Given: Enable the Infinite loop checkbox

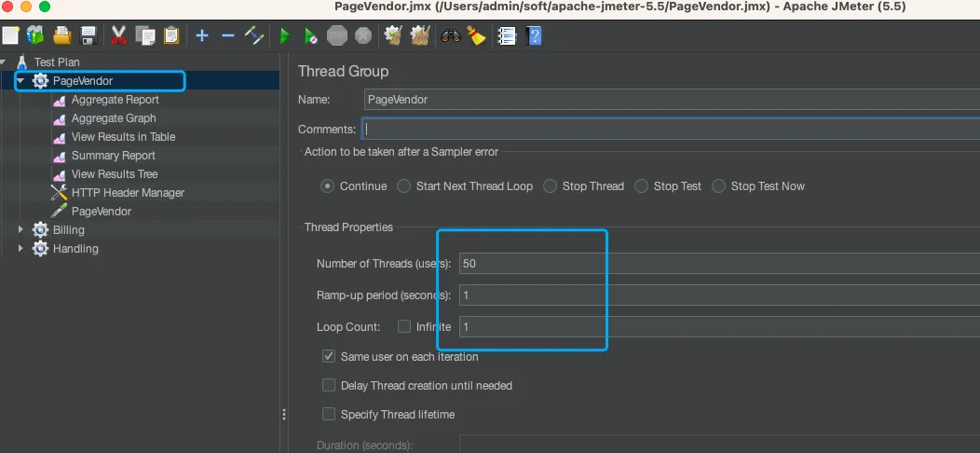Looking at the screenshot, I should pyautogui.click(x=404, y=326).
